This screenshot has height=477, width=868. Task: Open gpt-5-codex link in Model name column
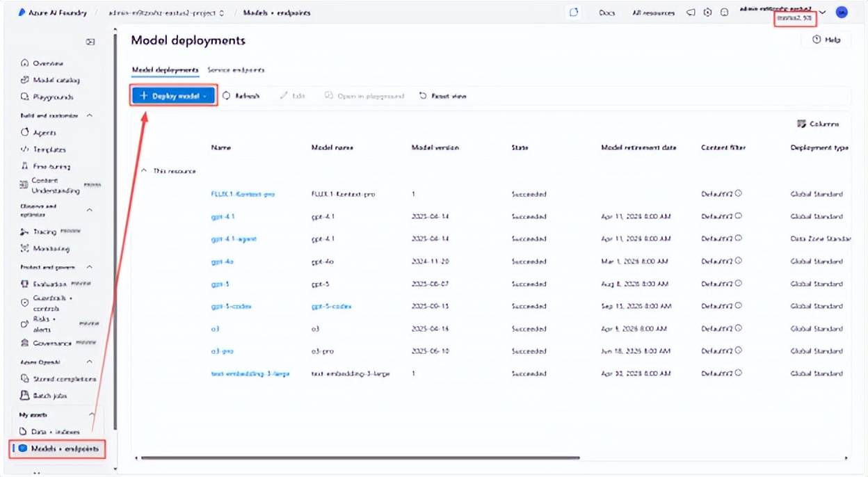331,306
